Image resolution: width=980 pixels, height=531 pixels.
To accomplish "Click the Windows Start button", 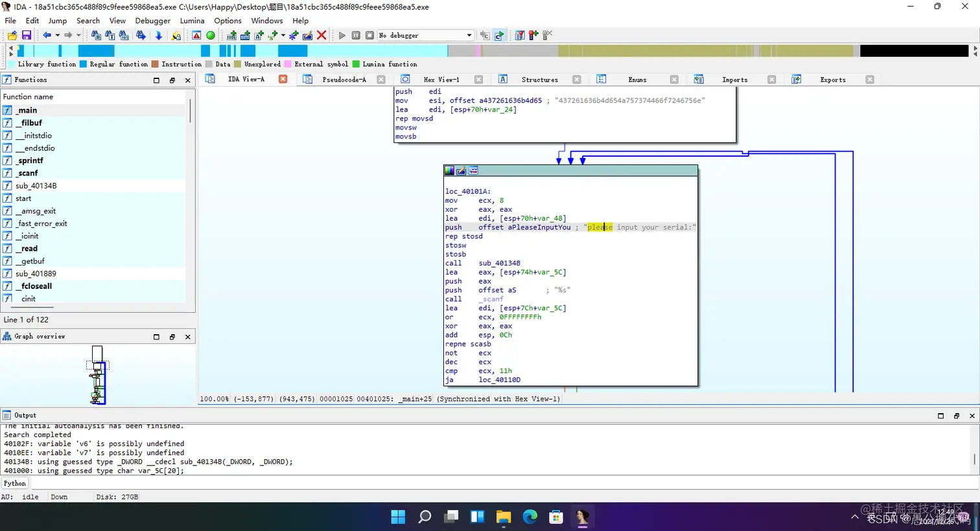I will coord(398,517).
